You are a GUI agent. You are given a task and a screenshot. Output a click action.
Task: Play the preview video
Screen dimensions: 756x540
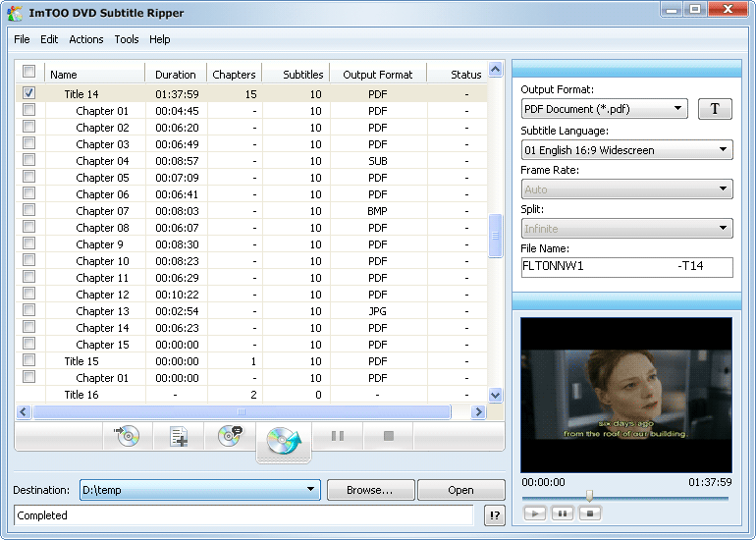click(x=535, y=513)
